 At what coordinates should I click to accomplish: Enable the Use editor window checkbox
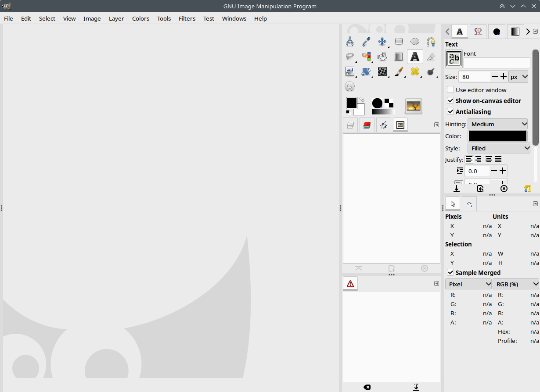[450, 90]
